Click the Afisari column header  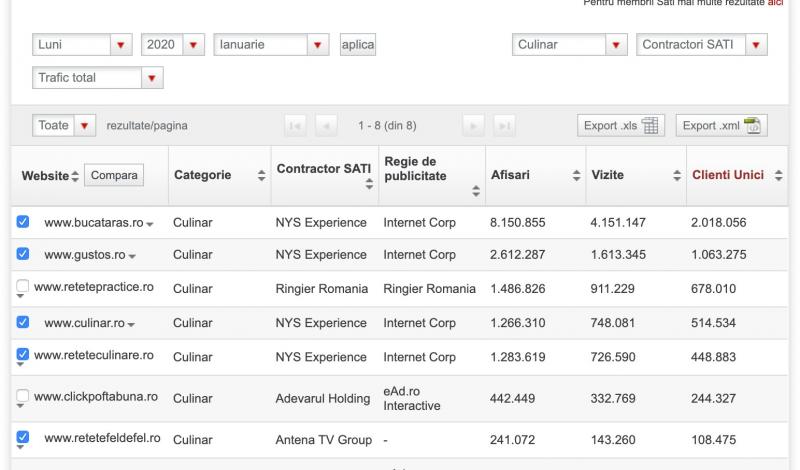(x=510, y=175)
